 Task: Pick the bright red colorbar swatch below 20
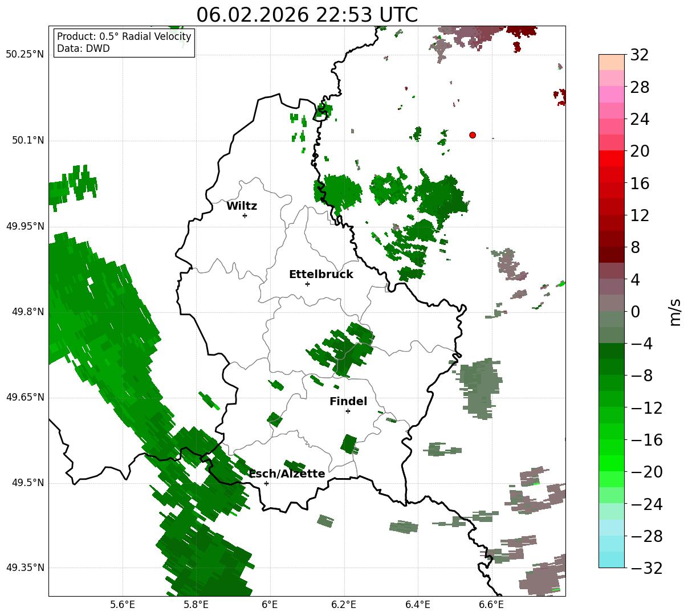click(612, 158)
